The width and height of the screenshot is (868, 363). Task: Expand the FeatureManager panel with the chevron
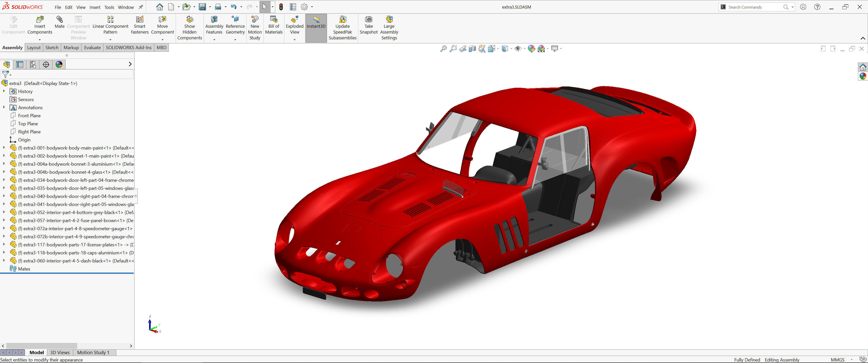pos(130,64)
